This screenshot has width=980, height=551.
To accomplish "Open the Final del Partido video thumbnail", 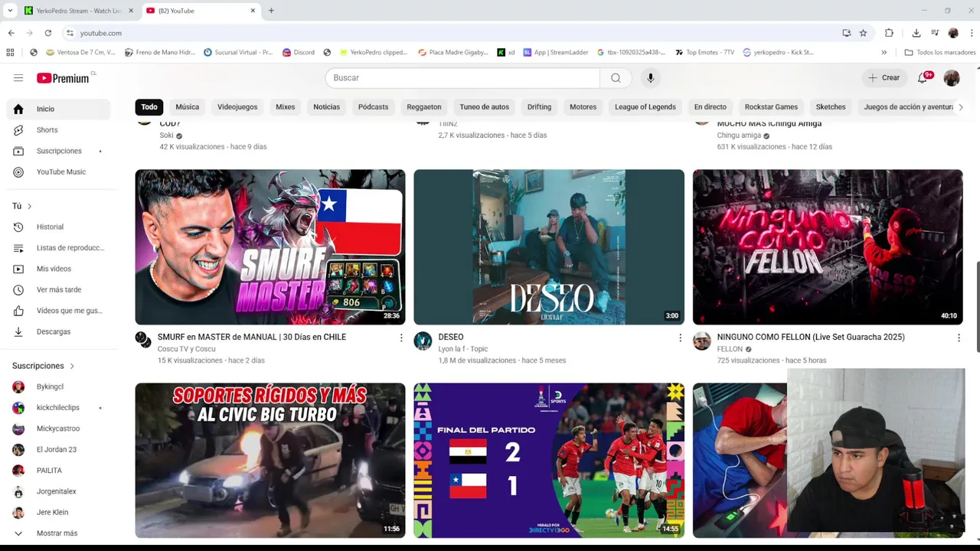I will pos(549,460).
